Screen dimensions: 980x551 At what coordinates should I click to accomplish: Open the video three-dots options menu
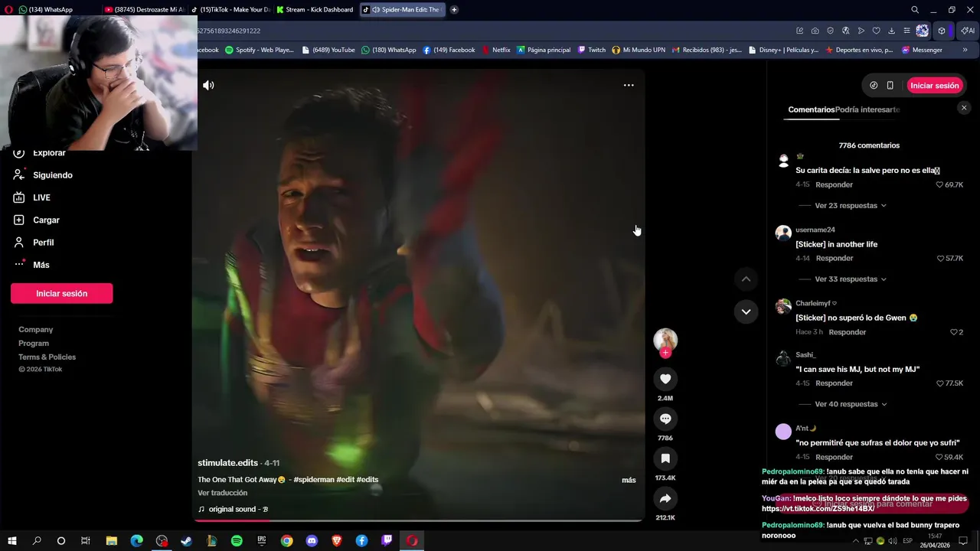629,85
